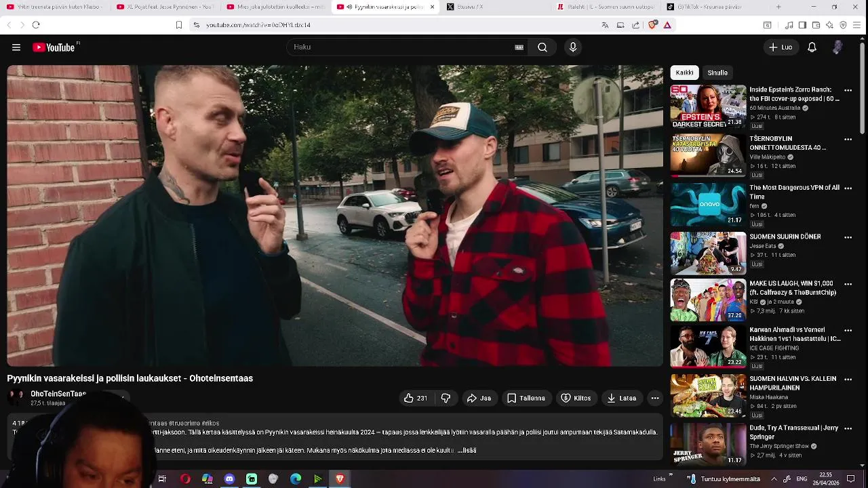Open options for Tšernobylin video
This screenshot has height=488, width=868.
(848, 139)
